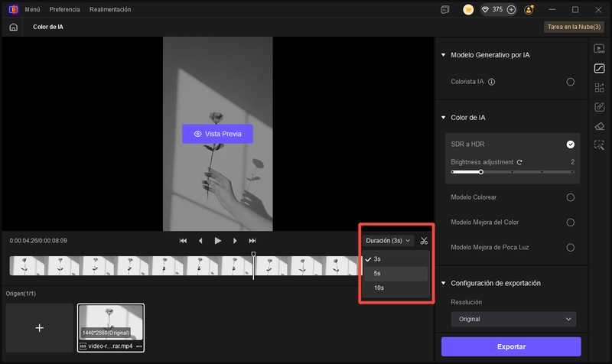Open the Resolución Original dropdown
This screenshot has width=612, height=364.
(513, 319)
